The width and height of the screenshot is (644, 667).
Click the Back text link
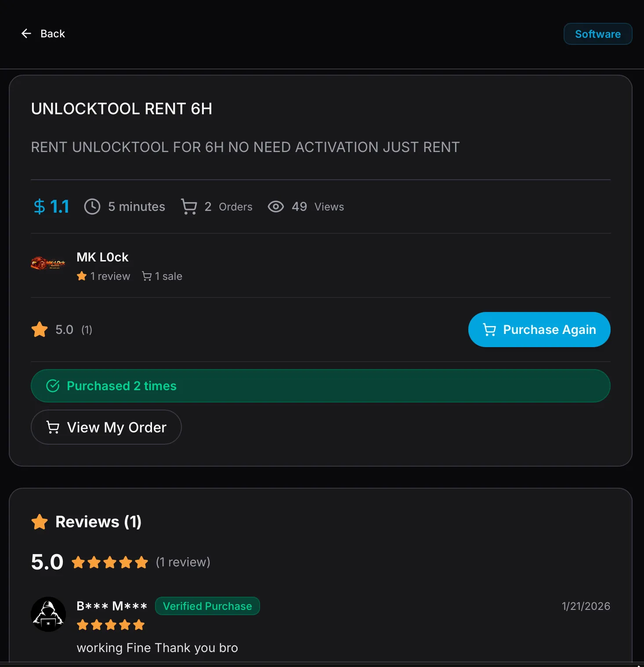click(x=53, y=33)
